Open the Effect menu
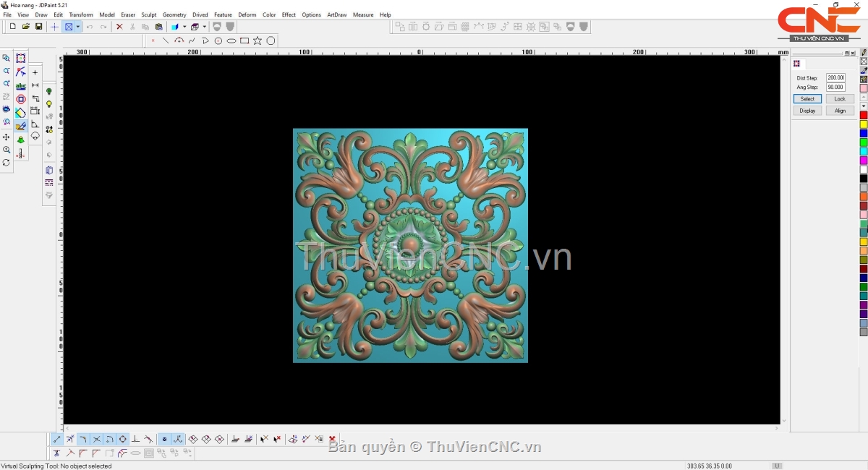This screenshot has height=470, width=868. pos(289,14)
